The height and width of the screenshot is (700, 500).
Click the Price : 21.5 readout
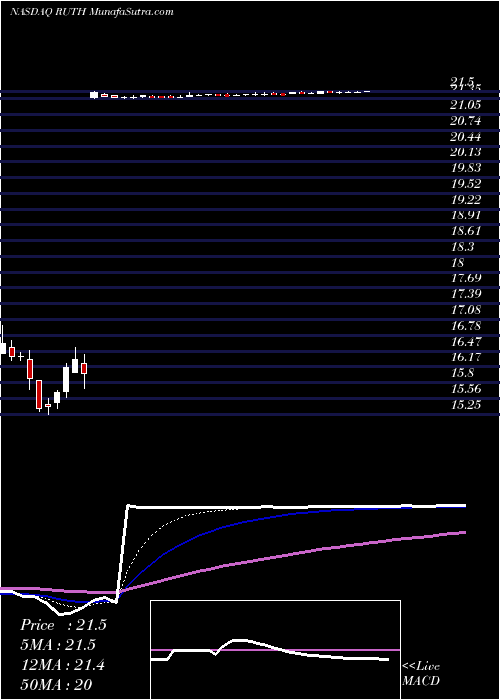click(63, 625)
